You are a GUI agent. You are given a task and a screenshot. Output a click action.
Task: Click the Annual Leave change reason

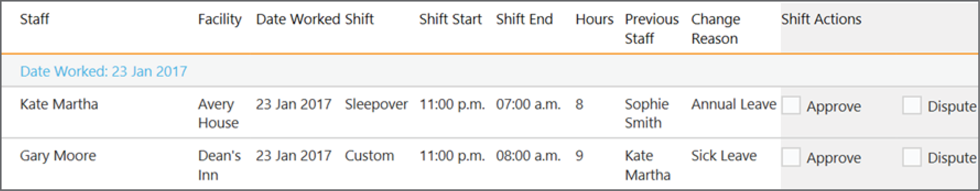click(734, 104)
